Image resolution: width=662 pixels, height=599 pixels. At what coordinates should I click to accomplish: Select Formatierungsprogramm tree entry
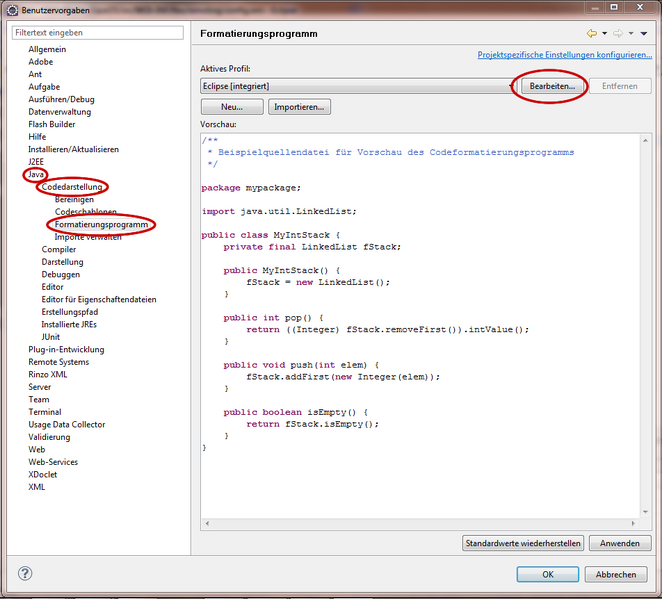coord(101,225)
